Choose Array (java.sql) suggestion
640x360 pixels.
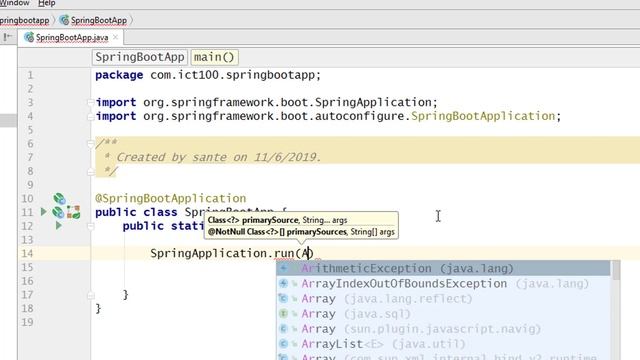[444, 314]
